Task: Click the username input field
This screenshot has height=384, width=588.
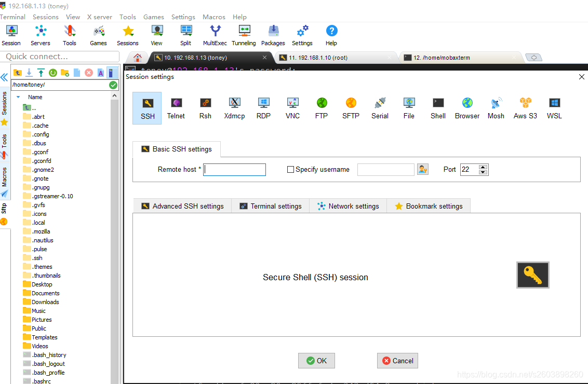Action: [x=386, y=169]
